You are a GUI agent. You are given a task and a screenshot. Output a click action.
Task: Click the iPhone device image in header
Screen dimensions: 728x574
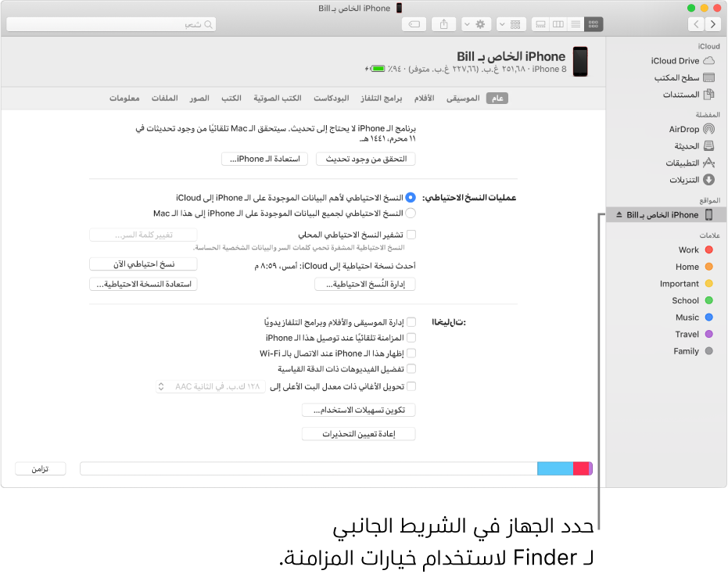pos(580,61)
